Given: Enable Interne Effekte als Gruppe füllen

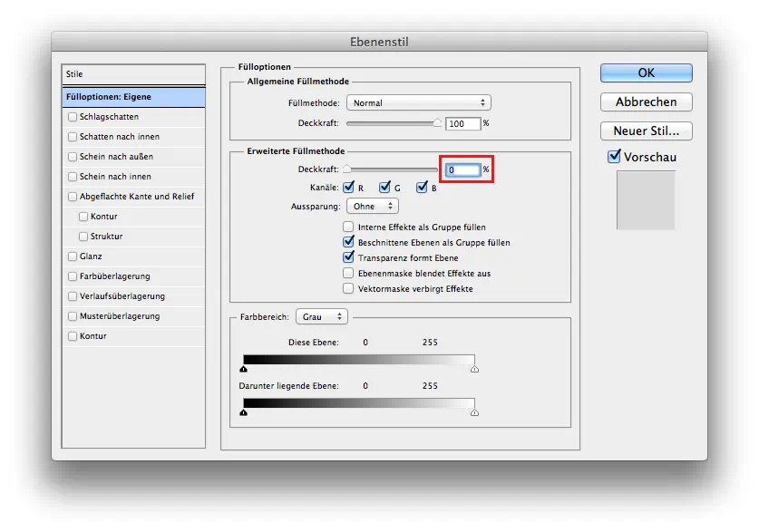Looking at the screenshot, I should tap(348, 227).
